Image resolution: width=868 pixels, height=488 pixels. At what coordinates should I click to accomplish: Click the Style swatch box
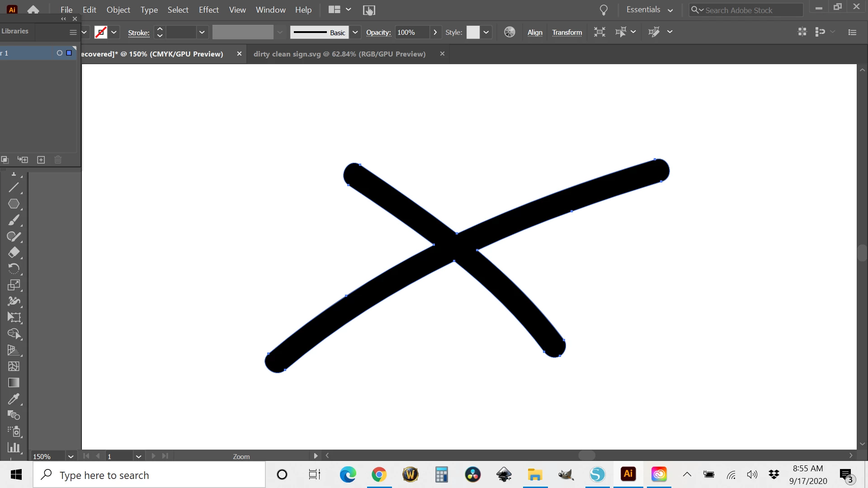[x=473, y=33]
